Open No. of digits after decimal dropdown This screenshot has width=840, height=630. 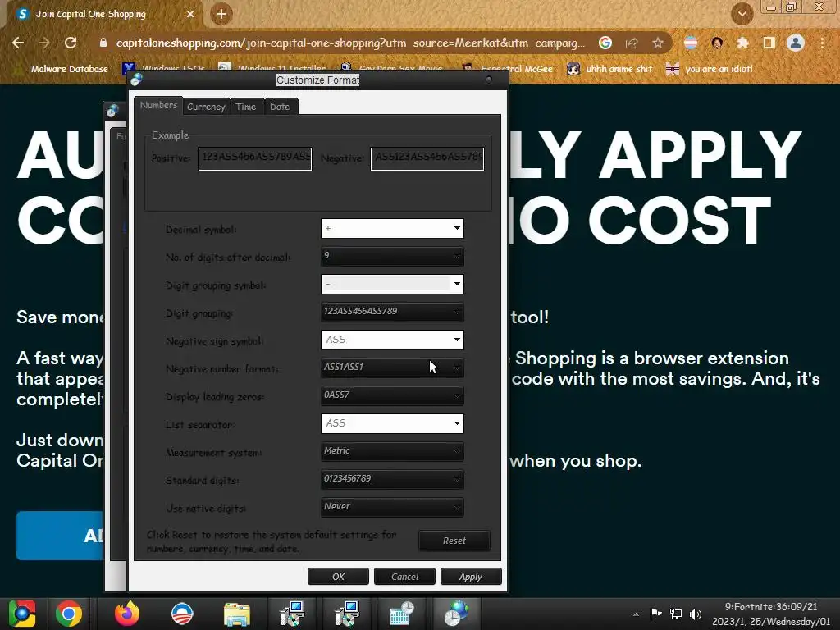click(x=392, y=256)
